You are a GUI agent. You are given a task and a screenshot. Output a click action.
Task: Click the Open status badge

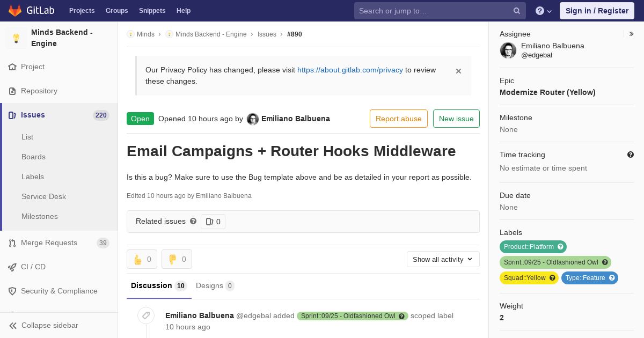[140, 119]
